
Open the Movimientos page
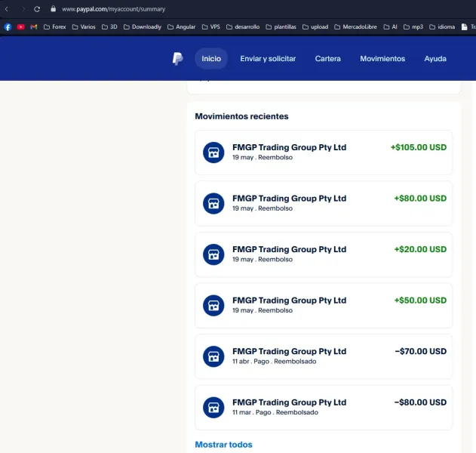click(382, 59)
